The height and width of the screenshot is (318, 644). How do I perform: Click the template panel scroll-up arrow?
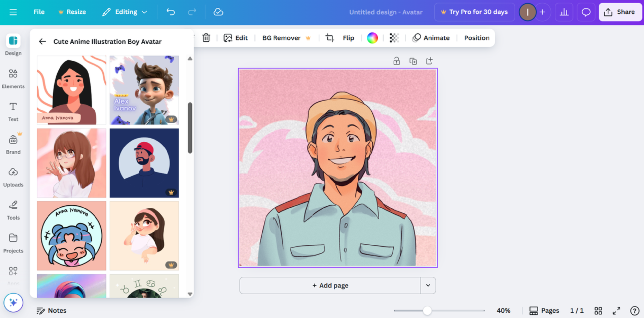[190, 58]
